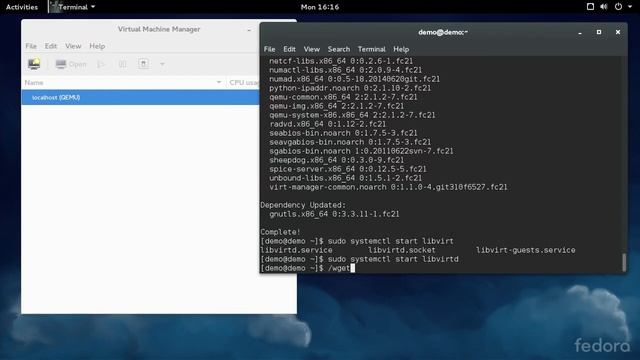The image size is (640, 360).
Task: Open the Mon 16:16 clock calendar
Action: point(320,7)
